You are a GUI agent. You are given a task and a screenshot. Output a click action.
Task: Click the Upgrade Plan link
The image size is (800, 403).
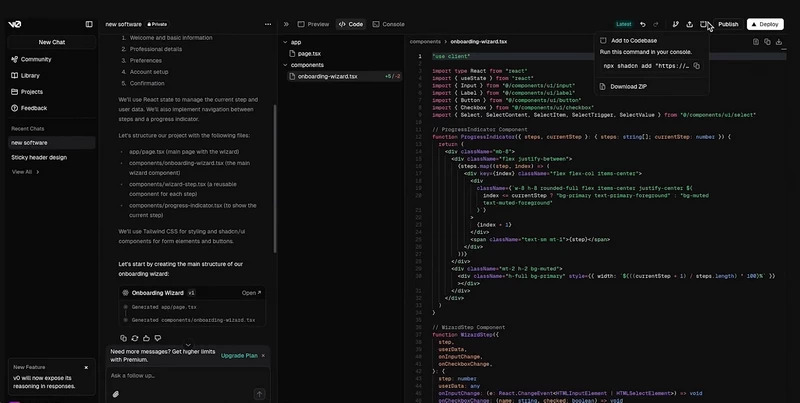(x=239, y=356)
